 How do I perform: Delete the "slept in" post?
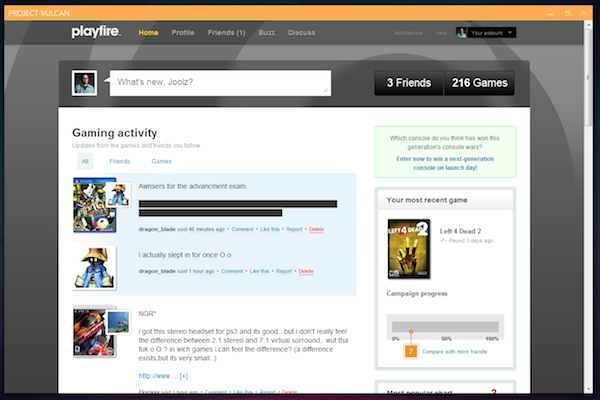(x=306, y=271)
